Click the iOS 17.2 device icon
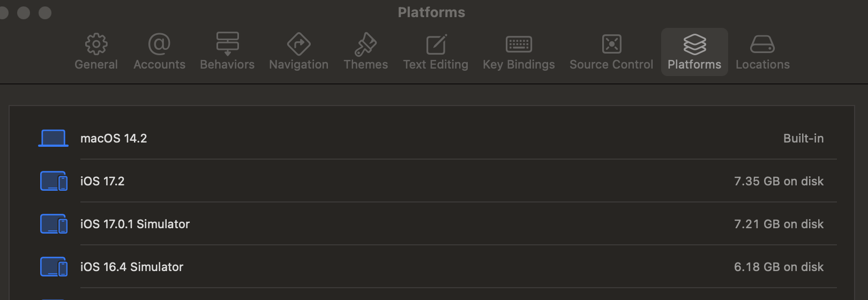Viewport: 868px width, 300px height. (x=54, y=181)
